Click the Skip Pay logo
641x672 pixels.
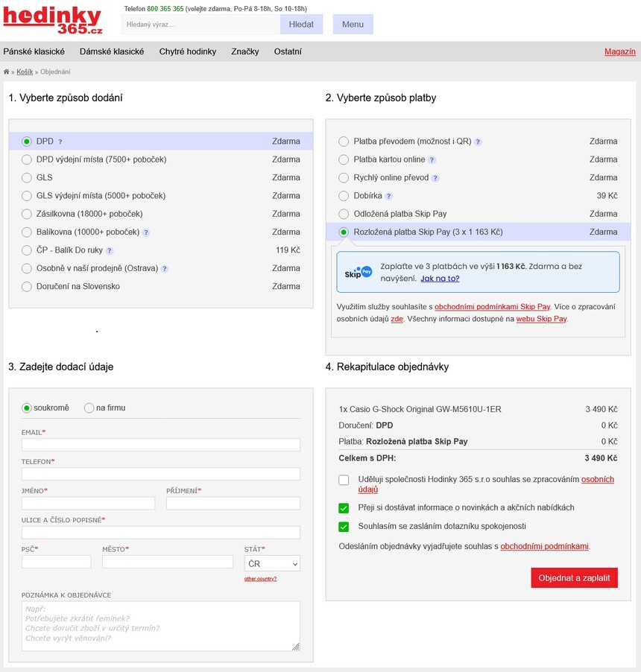358,273
